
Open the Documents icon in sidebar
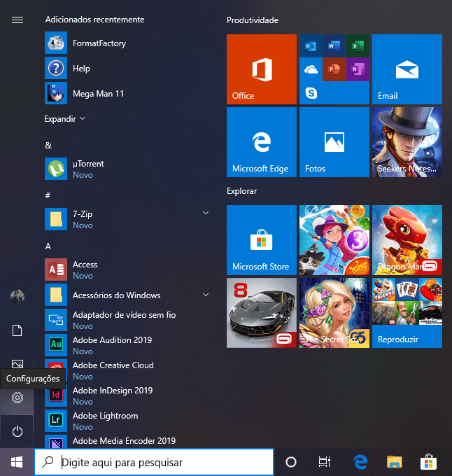pos(17,330)
